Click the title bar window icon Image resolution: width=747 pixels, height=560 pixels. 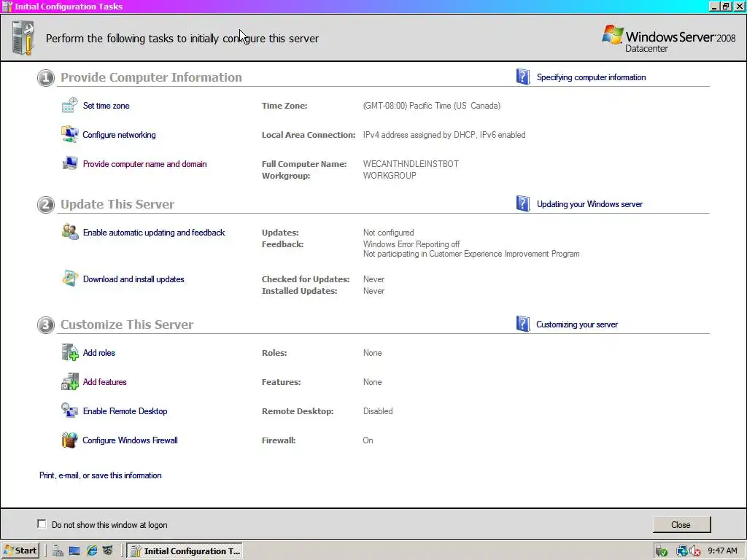tap(7, 6)
